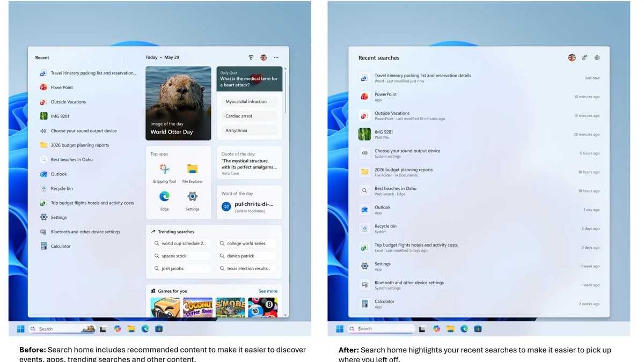Image resolution: width=644 pixels, height=362 pixels.
Task: Launch Copilot on After taskbar
Action: tap(436, 329)
